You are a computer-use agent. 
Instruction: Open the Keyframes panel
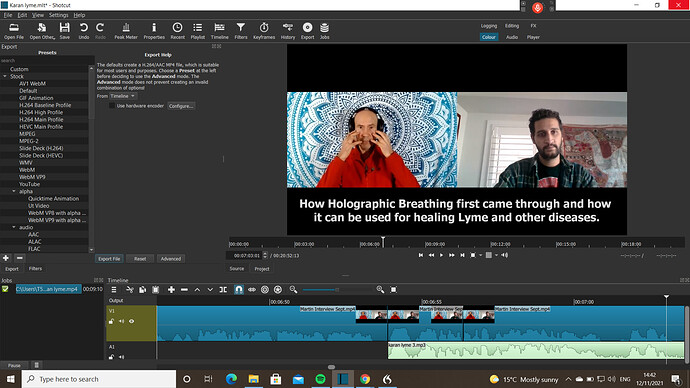coord(264,31)
